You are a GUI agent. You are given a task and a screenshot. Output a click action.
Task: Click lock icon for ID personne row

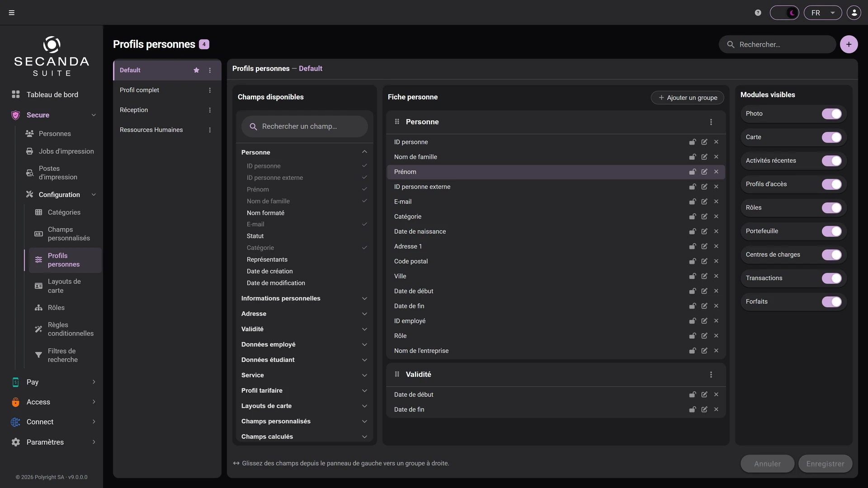[x=692, y=142]
